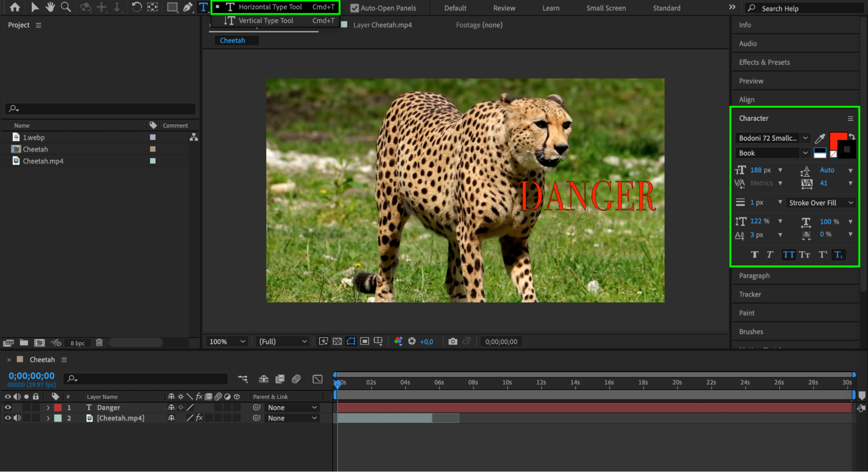Choose Vertical Type Tool from menu
Screen dimensions: 868x472
266,20
